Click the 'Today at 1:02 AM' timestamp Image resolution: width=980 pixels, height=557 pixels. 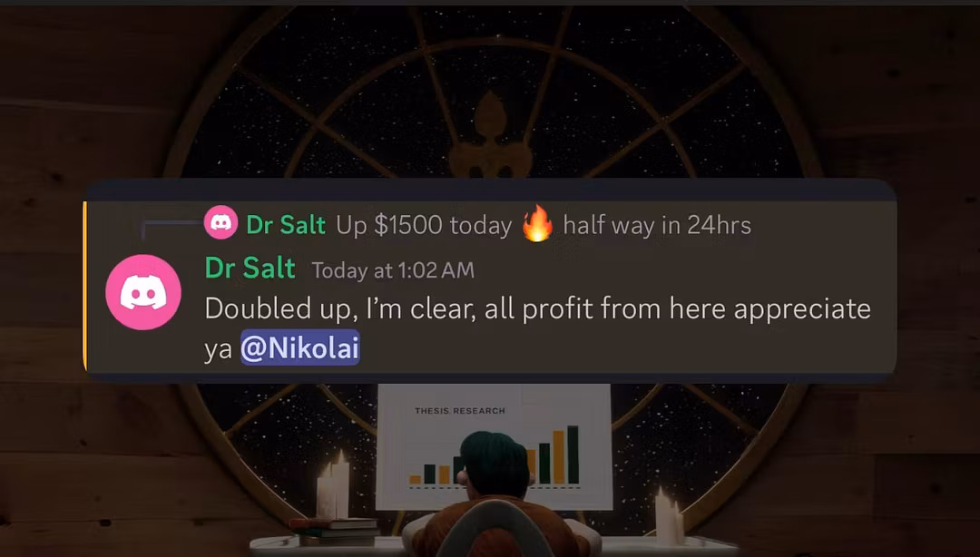coord(393,270)
